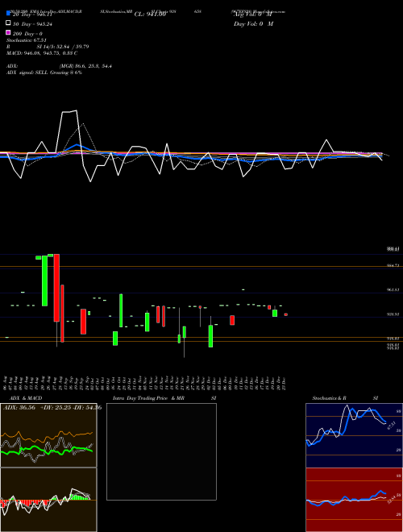Click the 200 Day - 0 label

coord(27,34)
